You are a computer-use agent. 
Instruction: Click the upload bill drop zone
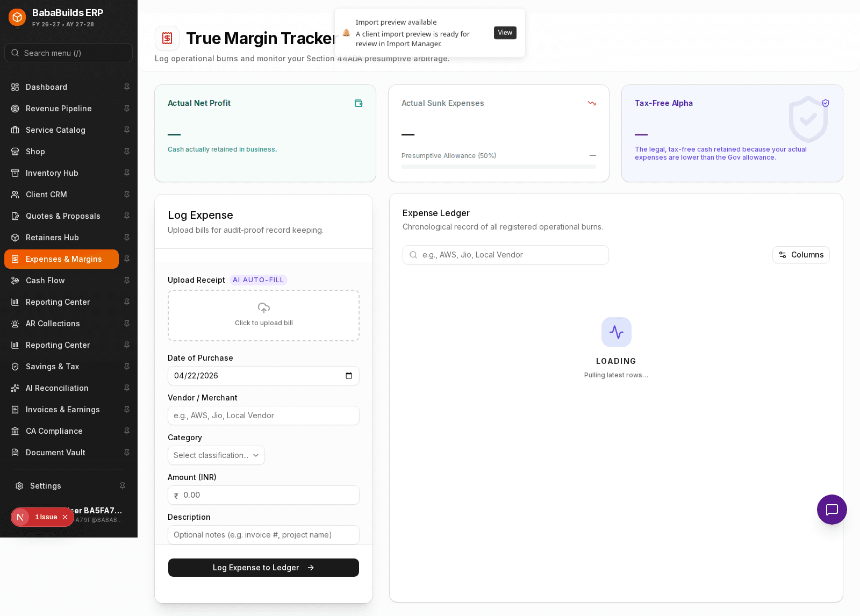tap(263, 316)
